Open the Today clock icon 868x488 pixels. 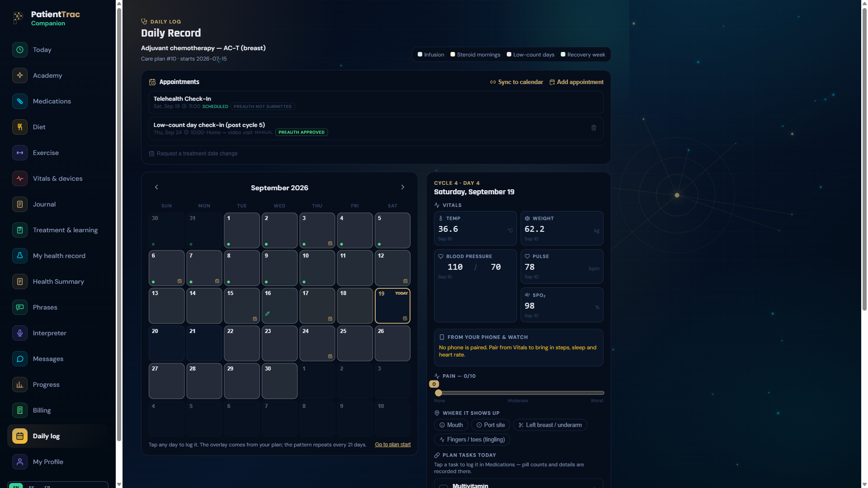(20, 50)
